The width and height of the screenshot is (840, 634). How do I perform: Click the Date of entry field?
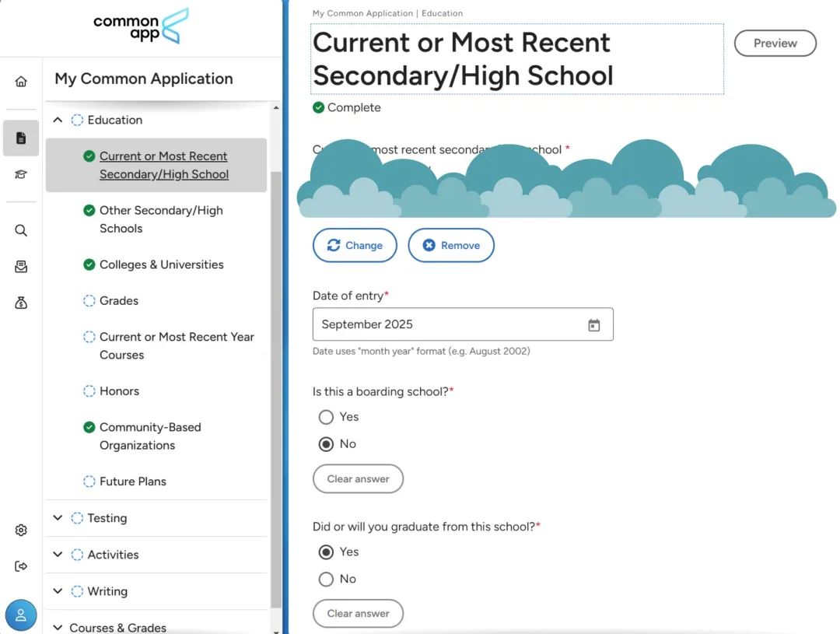463,324
